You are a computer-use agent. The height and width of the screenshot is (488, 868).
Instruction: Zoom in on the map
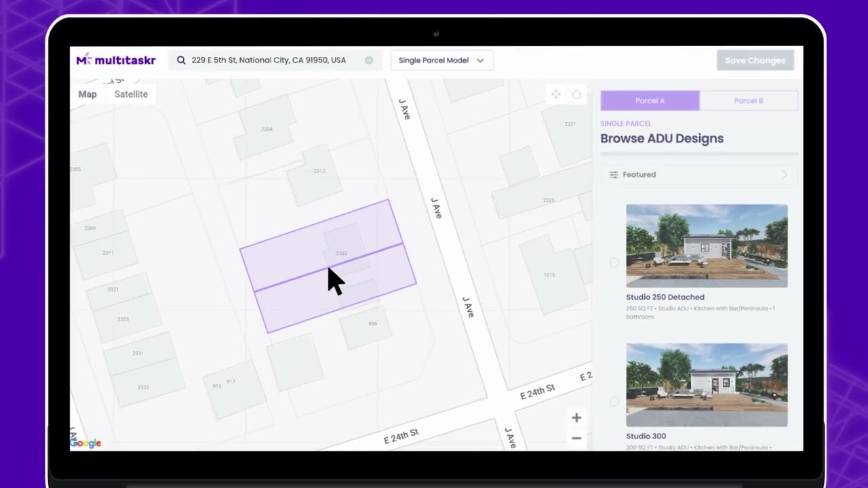pos(576,418)
